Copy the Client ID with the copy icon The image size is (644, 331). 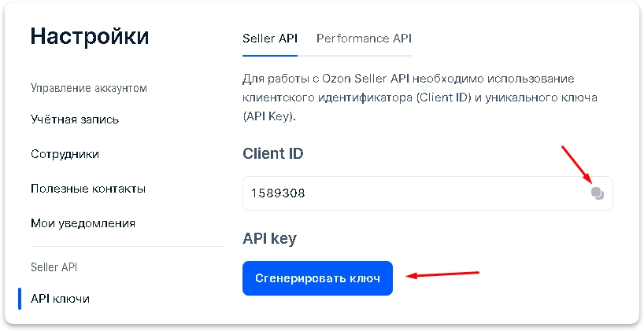coord(597,193)
